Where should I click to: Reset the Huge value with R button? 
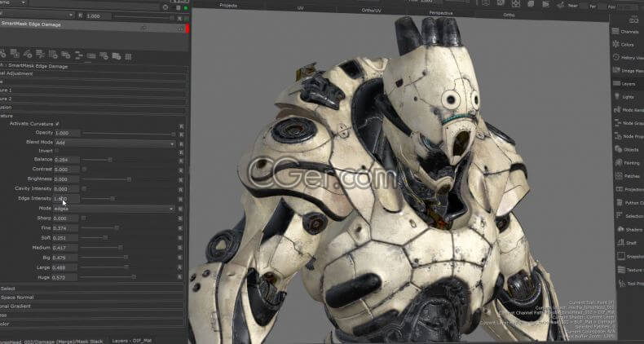coord(180,277)
